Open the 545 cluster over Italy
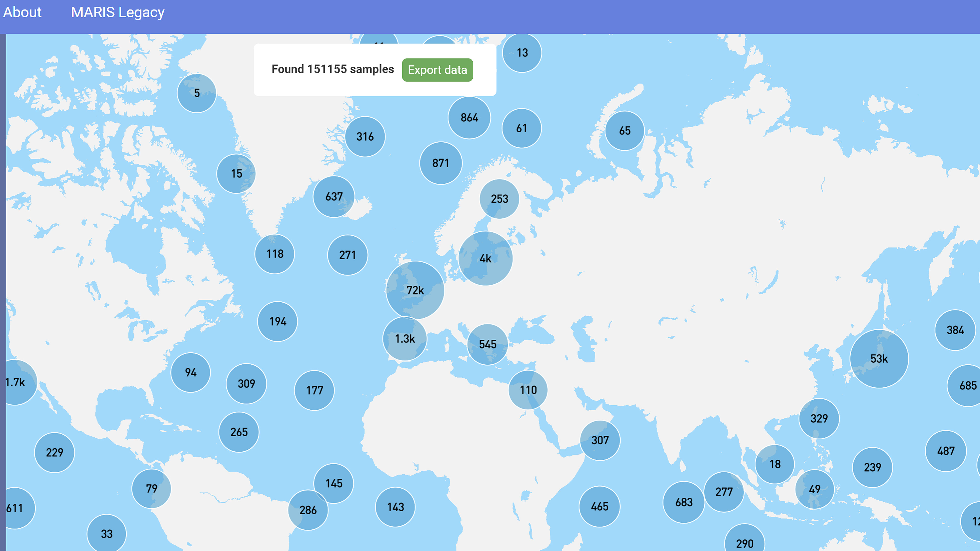The image size is (980, 551). point(487,345)
